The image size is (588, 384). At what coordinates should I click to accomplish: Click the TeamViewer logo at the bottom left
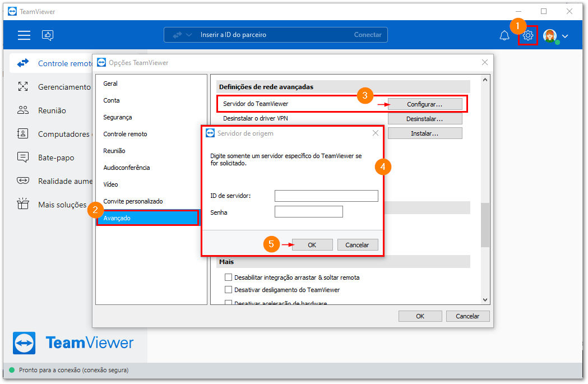coord(73,343)
